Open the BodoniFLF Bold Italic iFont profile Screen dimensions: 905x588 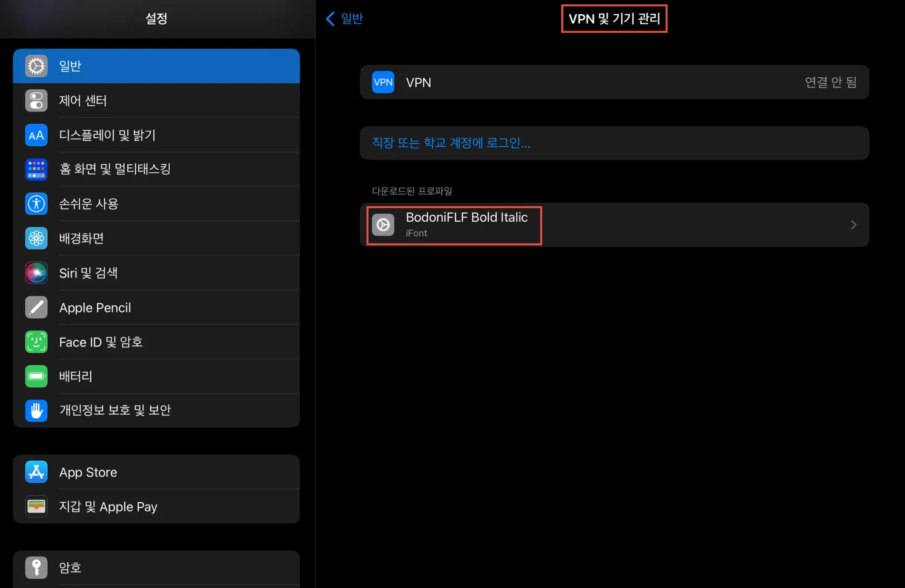click(467, 225)
